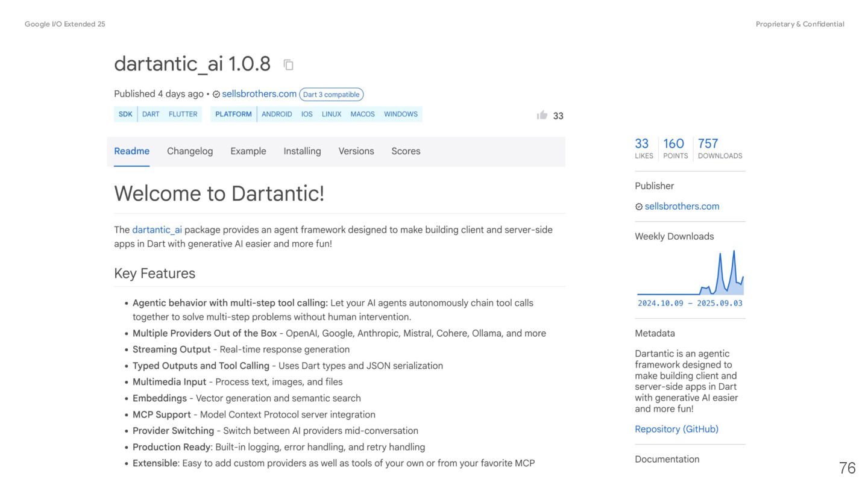Viewport: 868px width, 488px height.
Task: Click the slide number 76
Action: [847, 468]
